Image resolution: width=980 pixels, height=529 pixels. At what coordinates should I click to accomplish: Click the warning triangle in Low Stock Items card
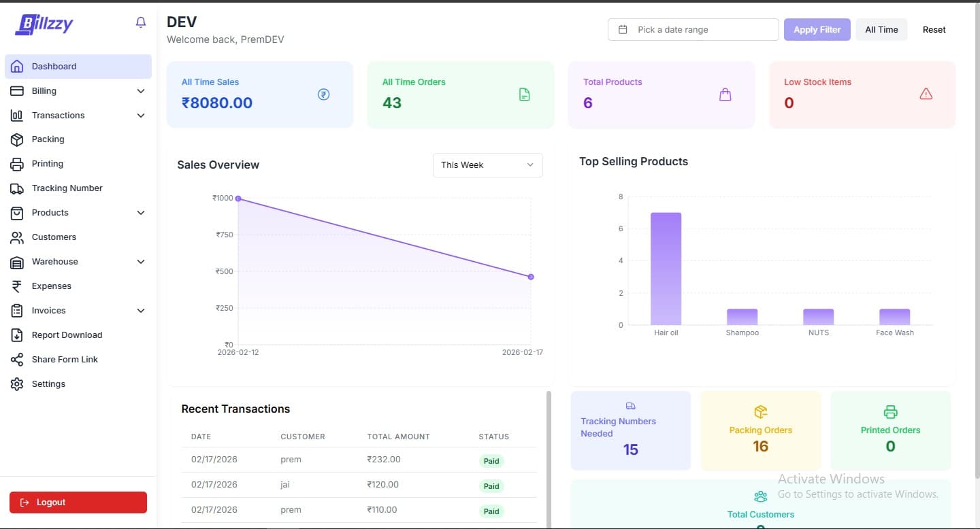click(926, 95)
